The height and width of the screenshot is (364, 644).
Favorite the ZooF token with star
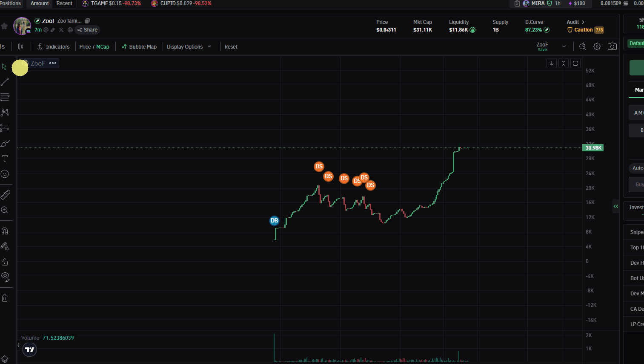pyautogui.click(x=4, y=26)
